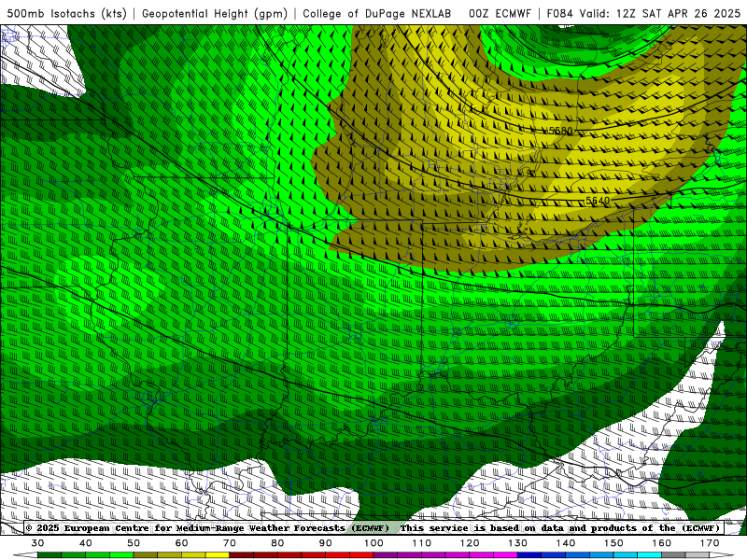Viewport: 747px width, 560px height.
Task: Click the 90 label on the colorbar
Action: (x=325, y=543)
